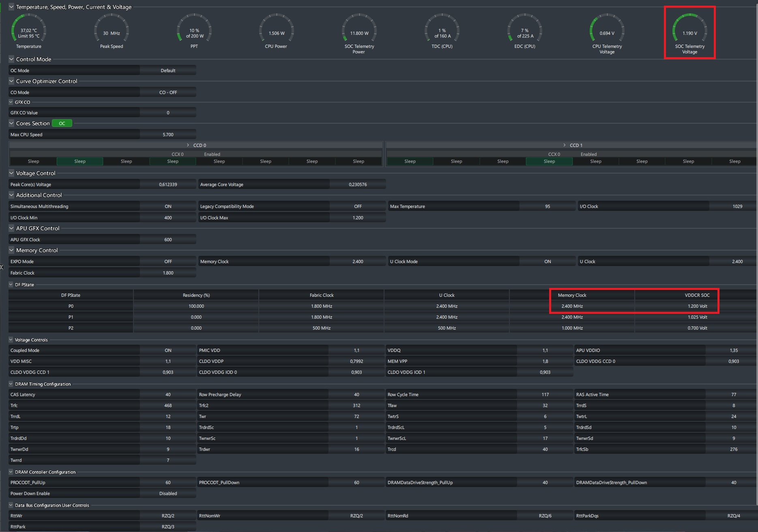Click the EDC (CPU) gauge
This screenshot has width=758, height=532.
click(525, 31)
